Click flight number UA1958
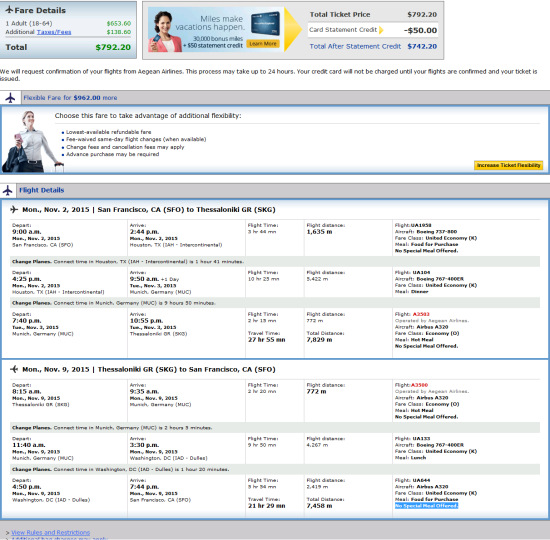The image size is (550, 540). click(421, 225)
